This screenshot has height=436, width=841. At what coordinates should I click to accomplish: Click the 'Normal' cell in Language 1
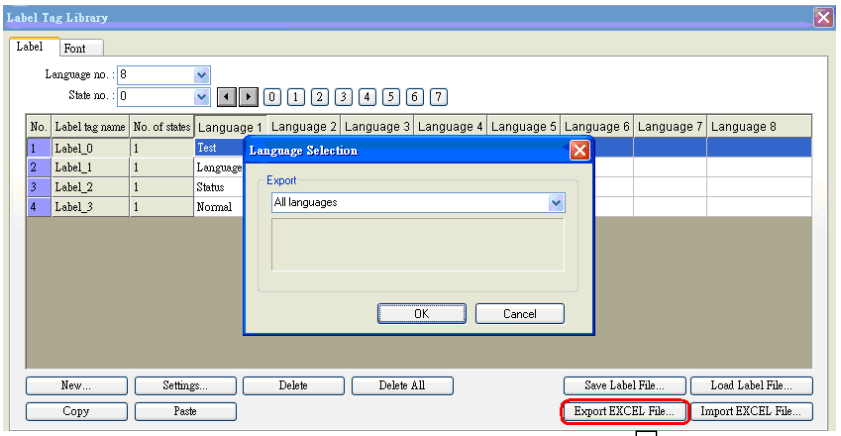click(x=219, y=206)
